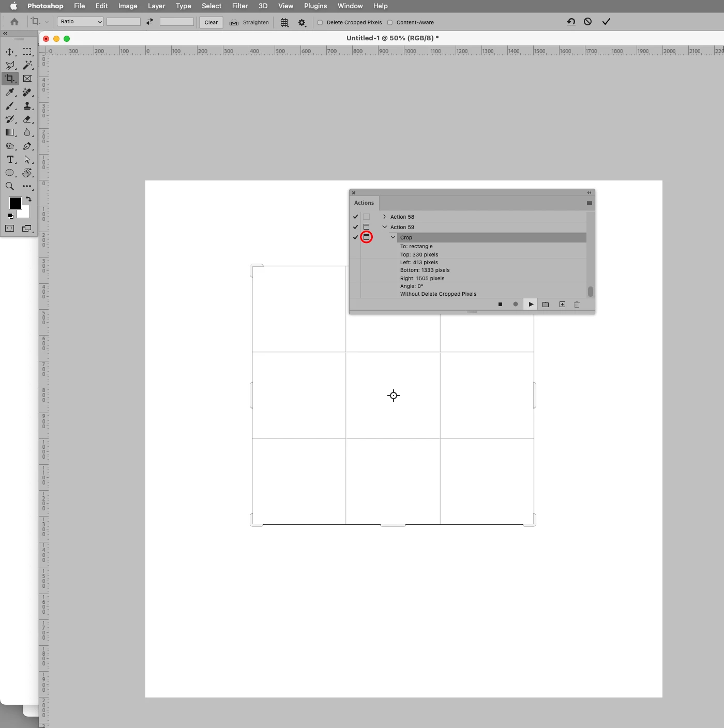Select the Eraser tool
This screenshot has width=724, height=728.
[27, 119]
